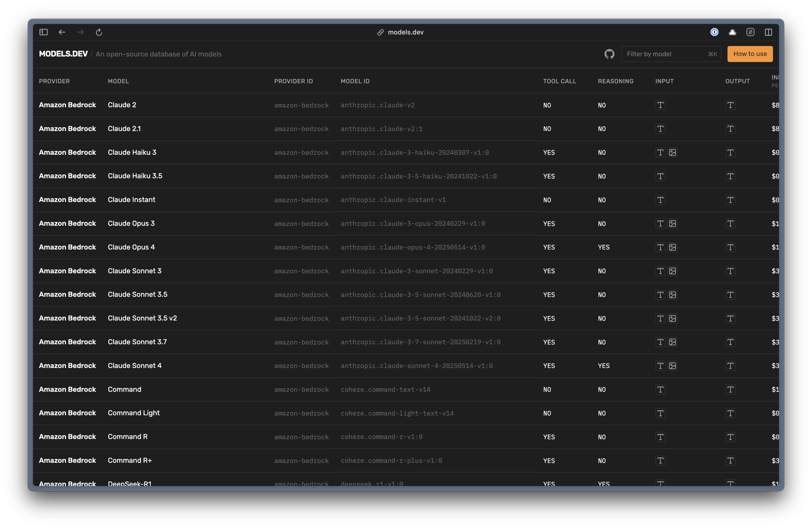Sort by the MODEL column header
Image resolution: width=812 pixels, height=528 pixels.
[x=118, y=81]
